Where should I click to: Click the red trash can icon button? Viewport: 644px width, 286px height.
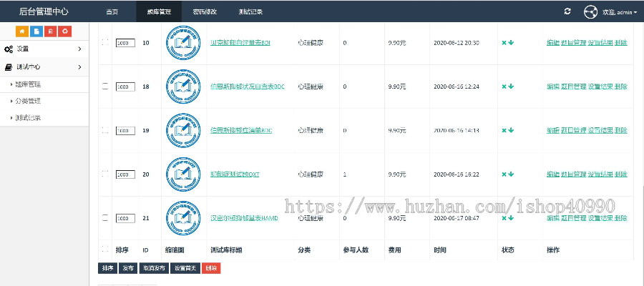click(x=51, y=31)
